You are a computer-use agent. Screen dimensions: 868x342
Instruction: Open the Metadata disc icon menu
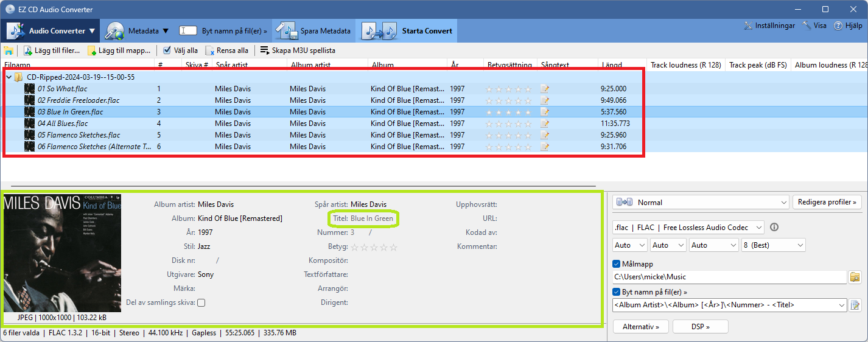[114, 31]
